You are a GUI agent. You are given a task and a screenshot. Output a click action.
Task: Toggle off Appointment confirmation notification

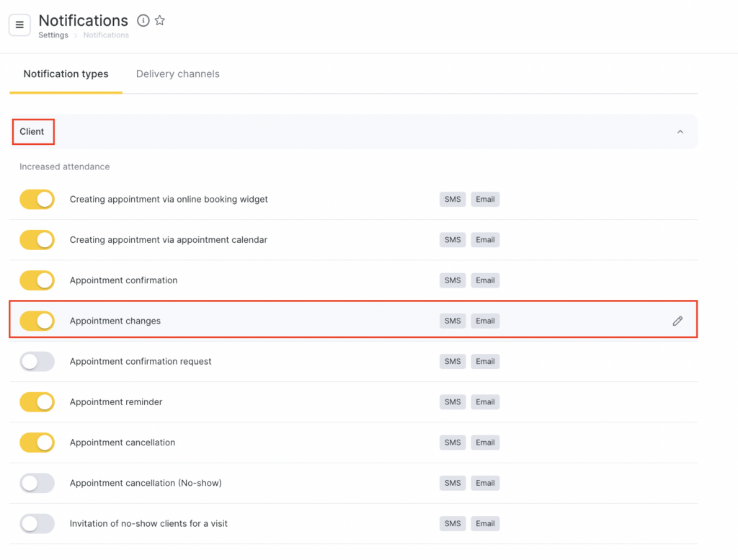[x=37, y=280]
